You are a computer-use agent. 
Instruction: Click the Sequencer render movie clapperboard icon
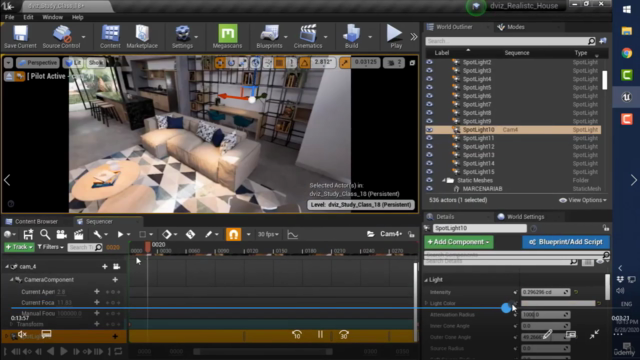(78, 234)
